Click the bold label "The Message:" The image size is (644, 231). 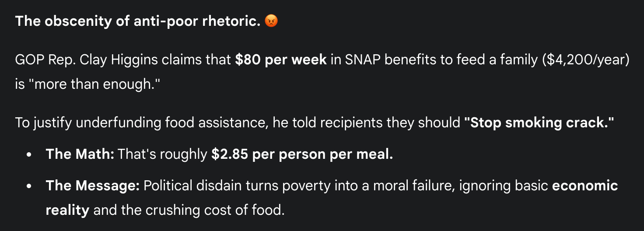(x=92, y=185)
